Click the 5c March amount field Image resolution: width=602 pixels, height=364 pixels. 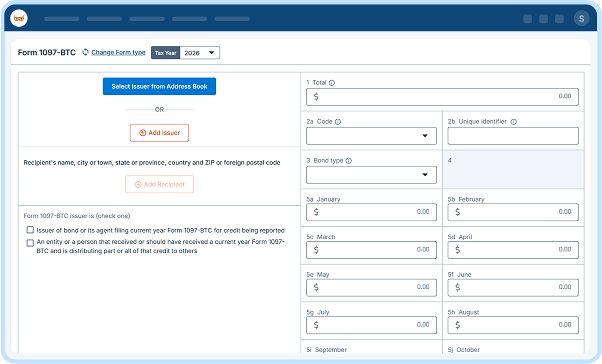tap(371, 250)
